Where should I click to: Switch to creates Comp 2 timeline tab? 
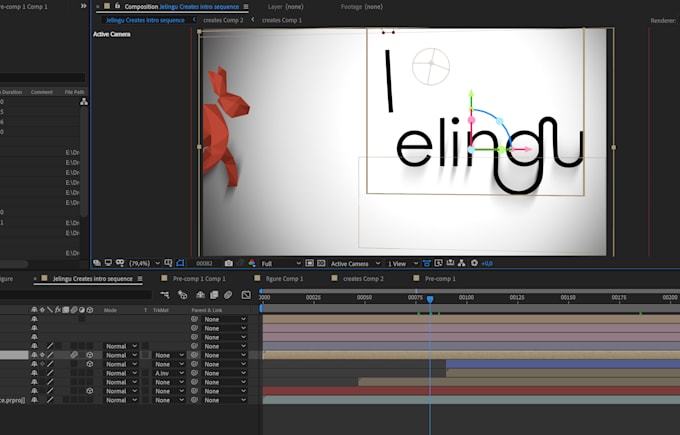tap(363, 278)
